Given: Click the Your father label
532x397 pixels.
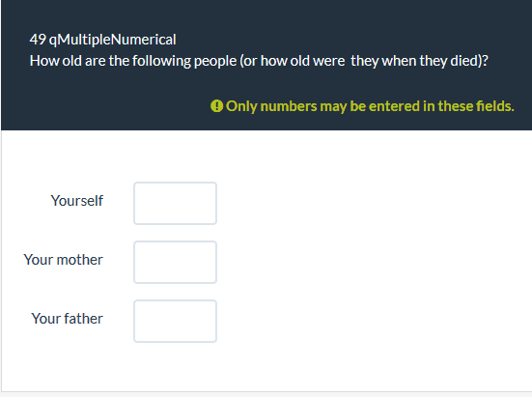Looking at the screenshot, I should 68,319.
